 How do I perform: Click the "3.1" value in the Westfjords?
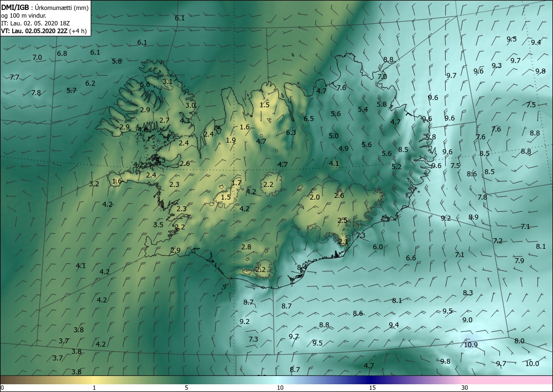coord(168,81)
